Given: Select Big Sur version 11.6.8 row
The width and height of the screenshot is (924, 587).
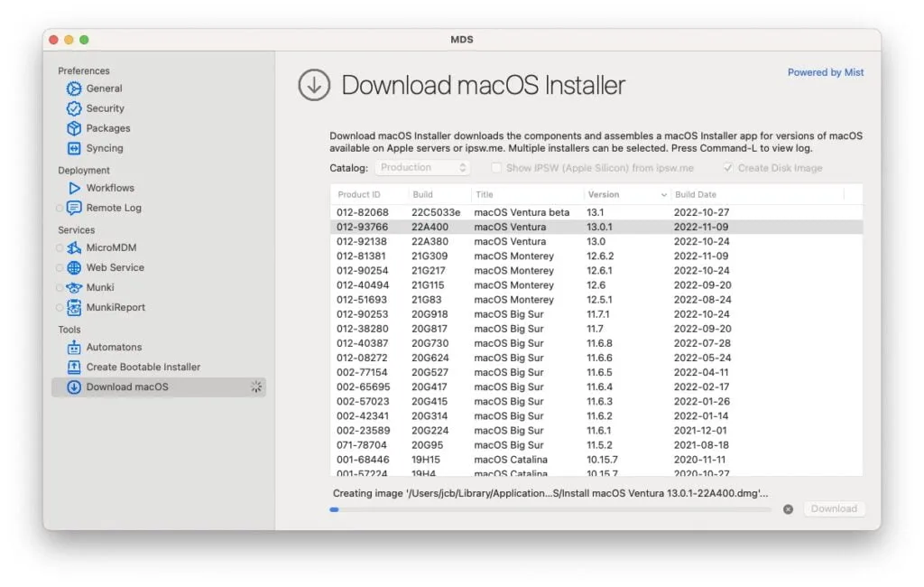Looking at the screenshot, I should (596, 343).
